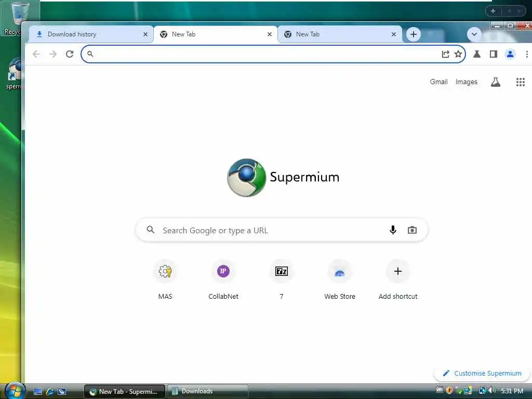The width and height of the screenshot is (532, 399).
Task: Bookmark this tab with the star icon
Action: tap(458, 54)
